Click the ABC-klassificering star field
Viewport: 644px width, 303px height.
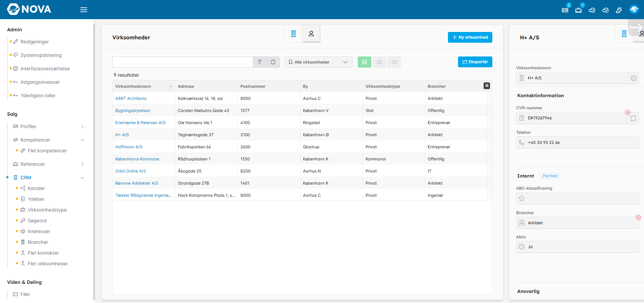click(x=577, y=198)
